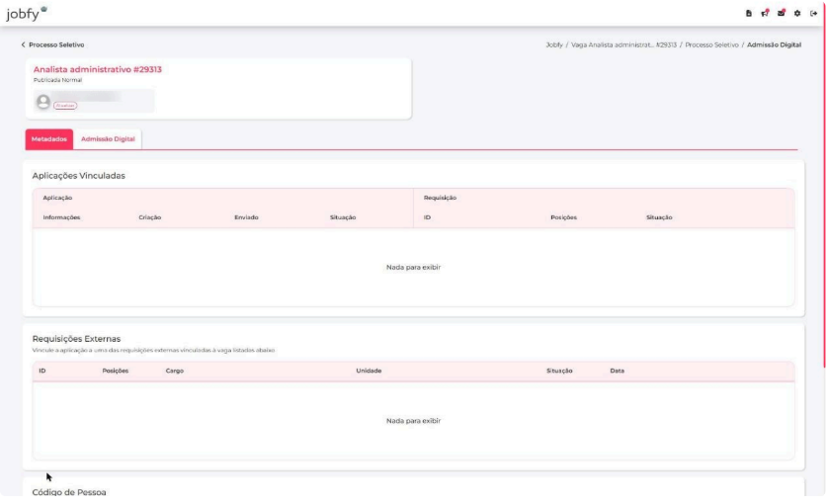
Task: Click the Informações column header
Action: 61,217
